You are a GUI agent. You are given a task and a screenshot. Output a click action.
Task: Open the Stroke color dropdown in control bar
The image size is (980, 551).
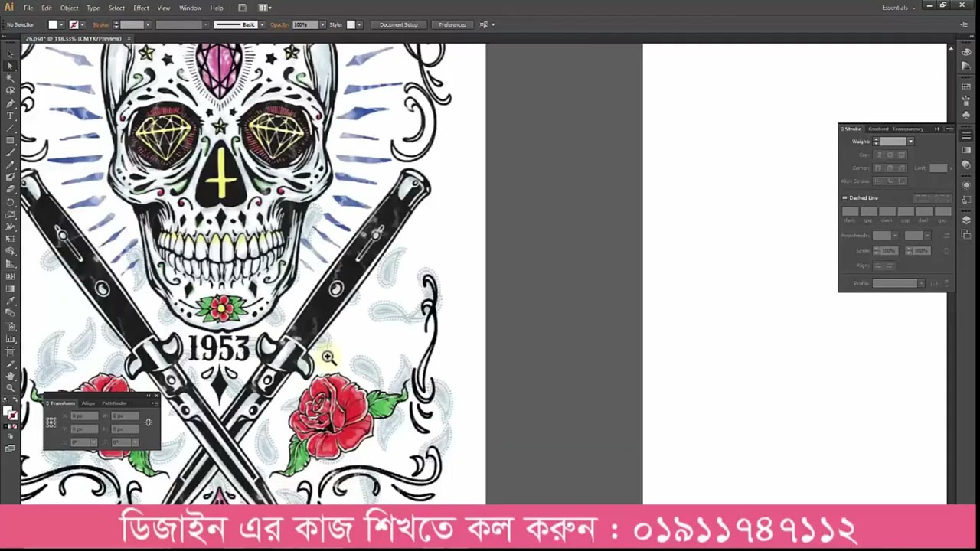tap(83, 24)
